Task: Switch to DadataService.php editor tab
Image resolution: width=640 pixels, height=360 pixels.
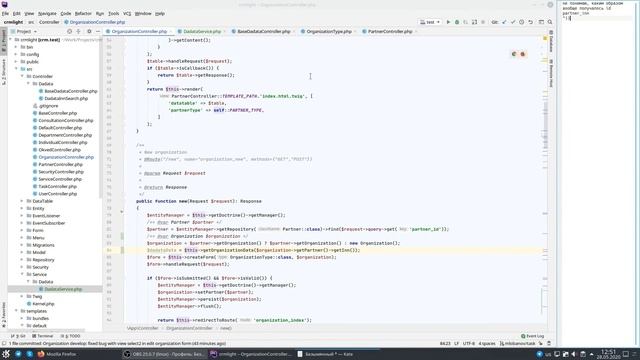Action: [202, 31]
